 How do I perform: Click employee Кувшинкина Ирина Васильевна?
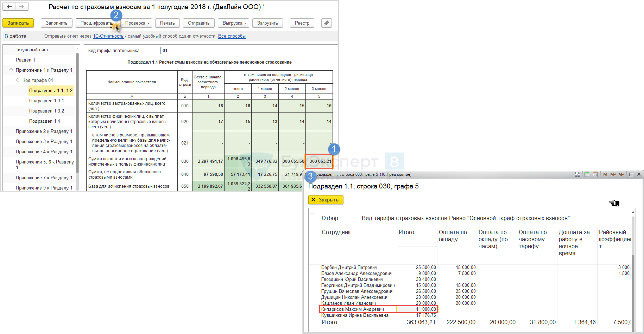click(x=355, y=315)
